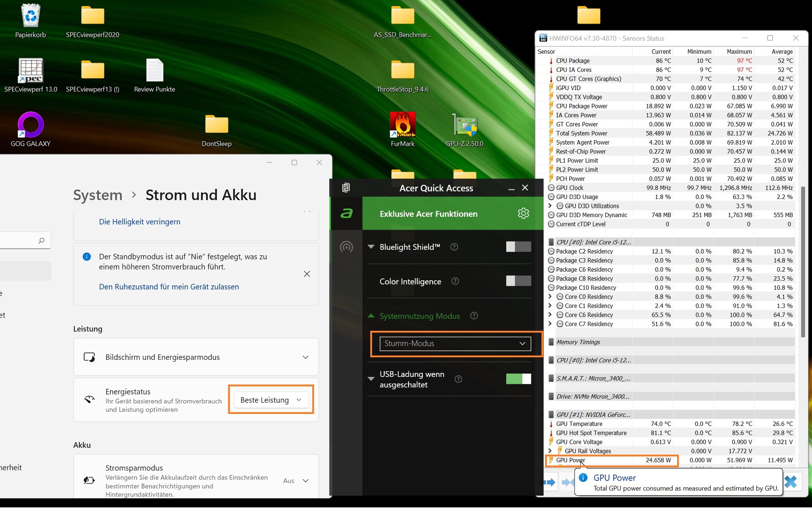Enable the Color Intelligence toggle
Image resolution: width=812 pixels, height=508 pixels.
coord(518,281)
